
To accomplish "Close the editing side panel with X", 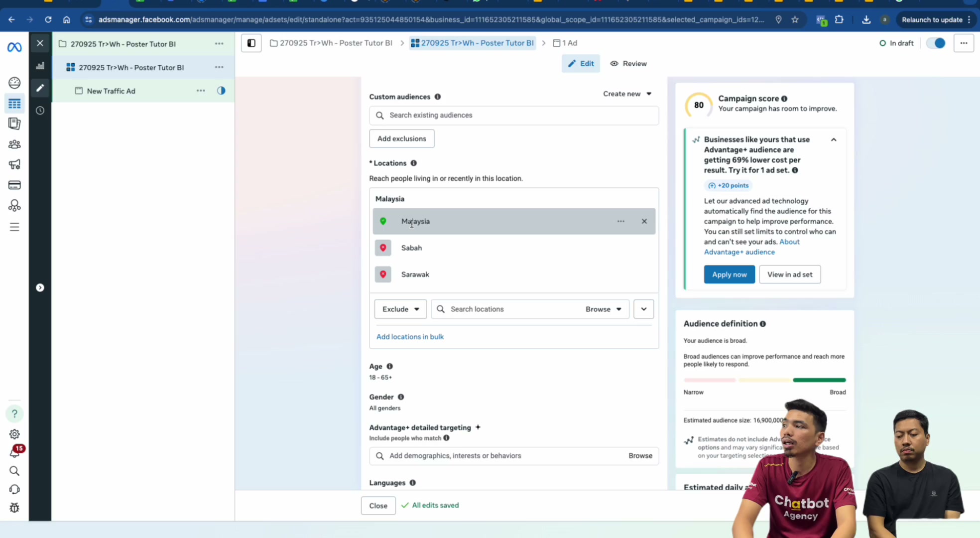I will [40, 43].
